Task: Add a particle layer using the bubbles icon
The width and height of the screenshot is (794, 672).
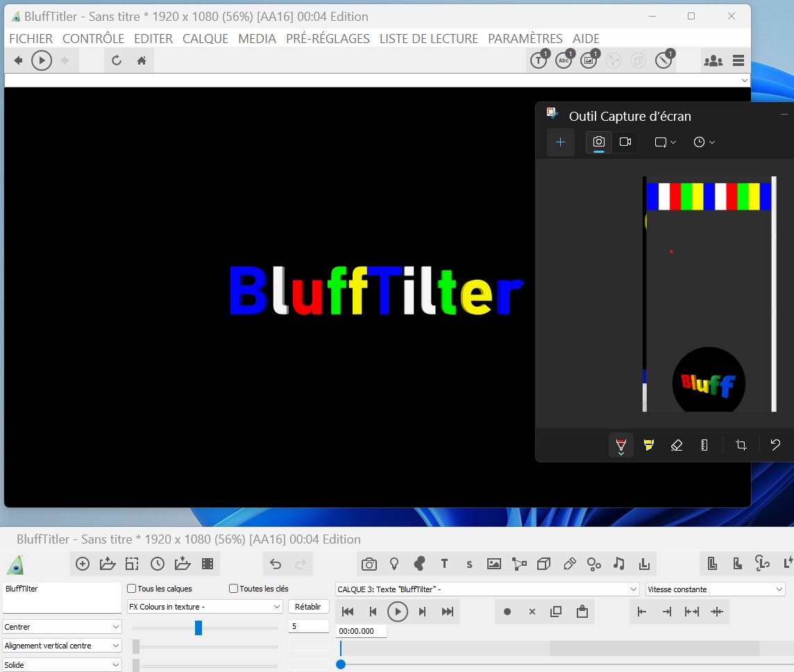Action: click(x=594, y=564)
